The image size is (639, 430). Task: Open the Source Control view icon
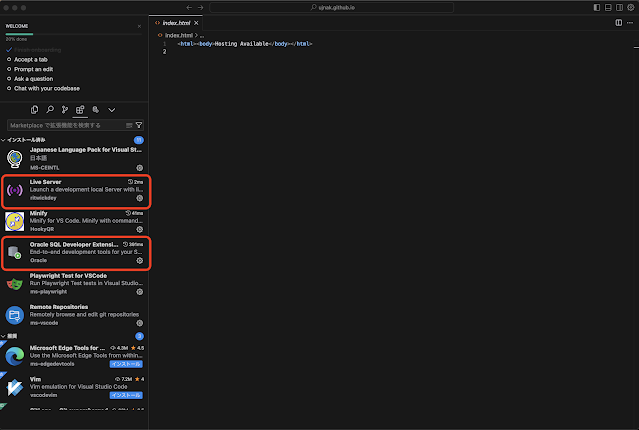[x=65, y=110]
